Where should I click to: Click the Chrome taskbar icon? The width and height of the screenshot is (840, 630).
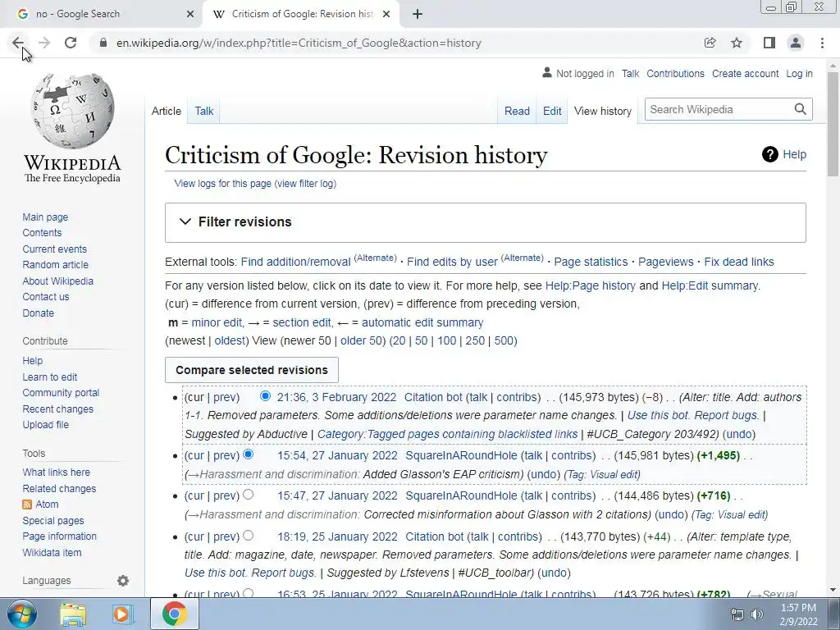click(175, 614)
